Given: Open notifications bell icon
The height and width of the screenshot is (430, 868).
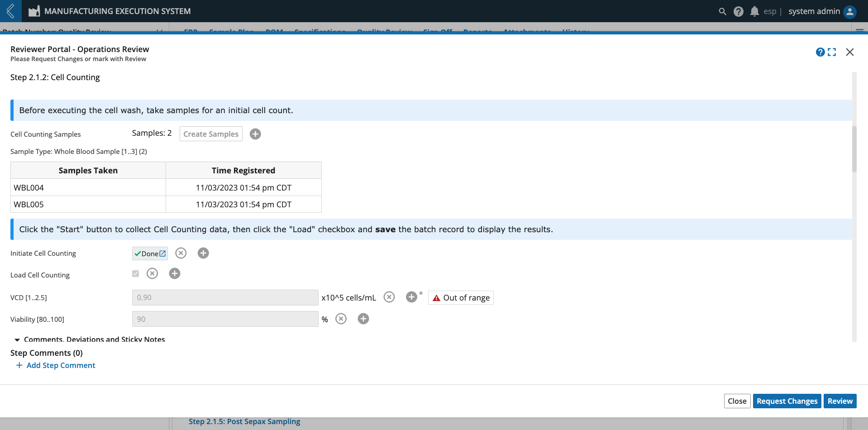Looking at the screenshot, I should tap(754, 11).
